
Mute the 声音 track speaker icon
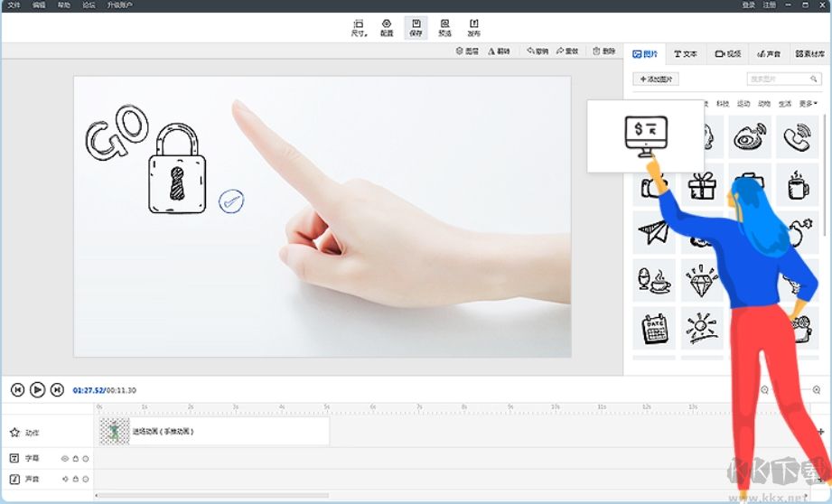(x=64, y=479)
